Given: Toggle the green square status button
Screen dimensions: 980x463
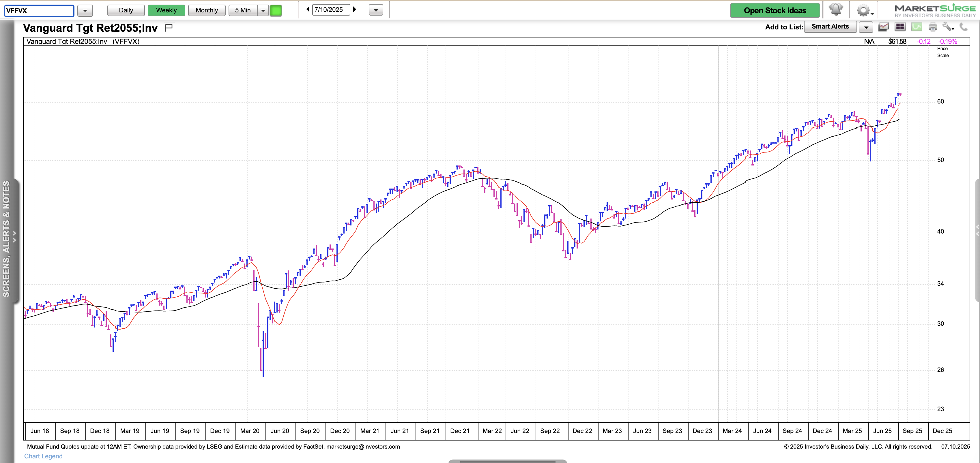Looking at the screenshot, I should [276, 11].
